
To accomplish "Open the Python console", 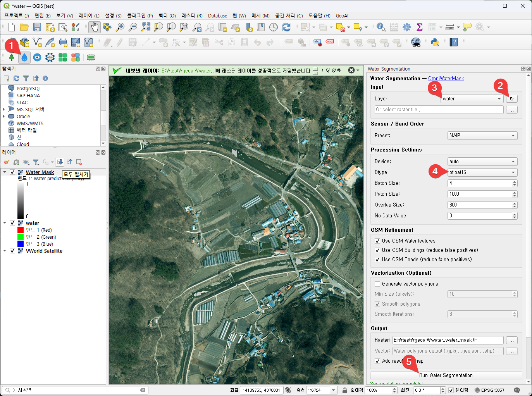I will click(x=435, y=42).
